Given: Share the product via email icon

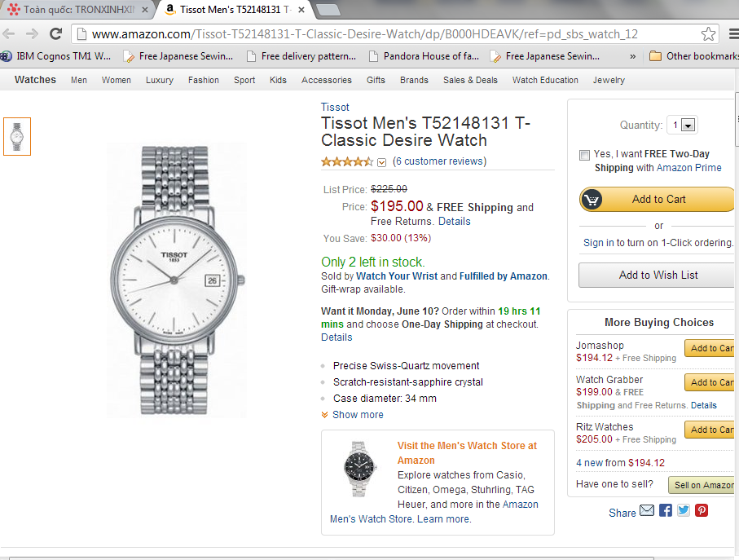Looking at the screenshot, I should pos(647,511).
